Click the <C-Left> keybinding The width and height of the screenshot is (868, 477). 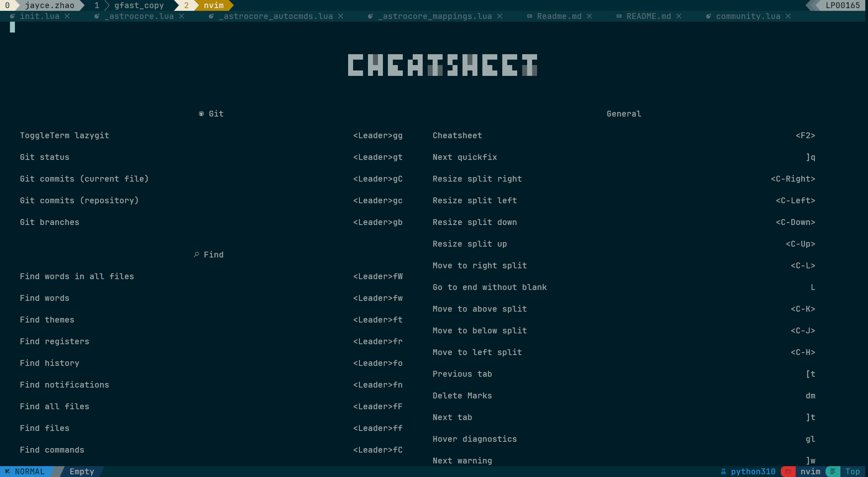(796, 201)
